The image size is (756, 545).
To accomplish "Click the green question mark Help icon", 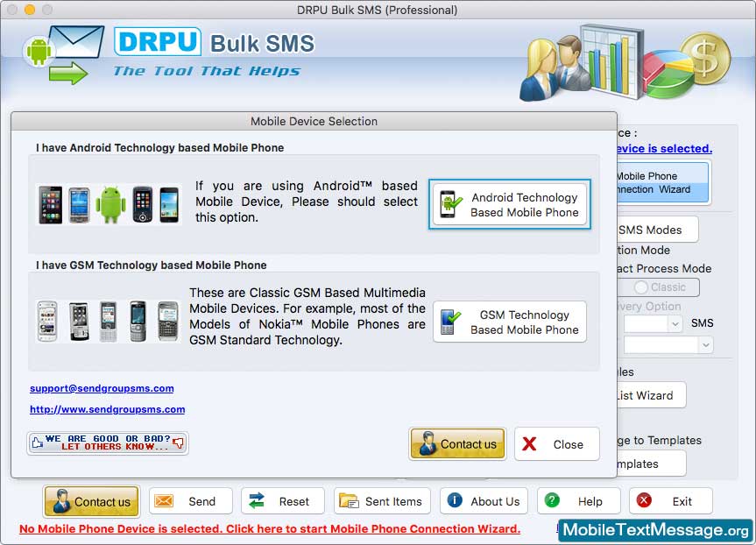I will [x=552, y=499].
